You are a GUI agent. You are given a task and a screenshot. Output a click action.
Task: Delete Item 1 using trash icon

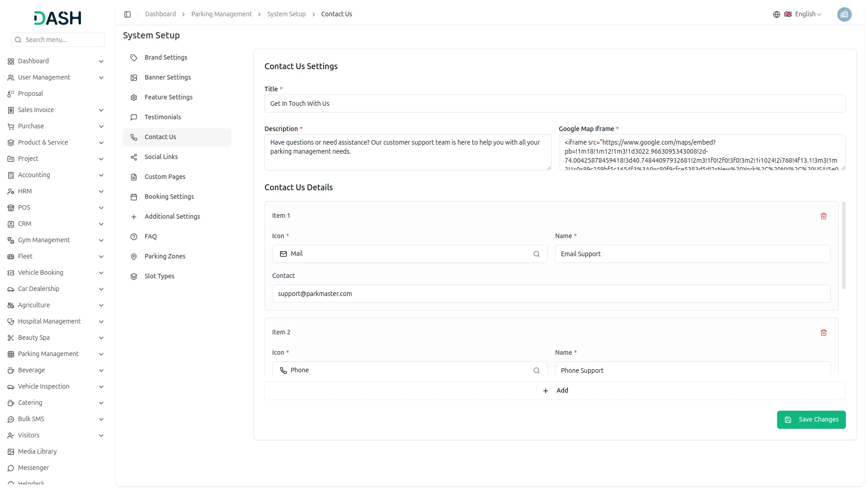(823, 216)
